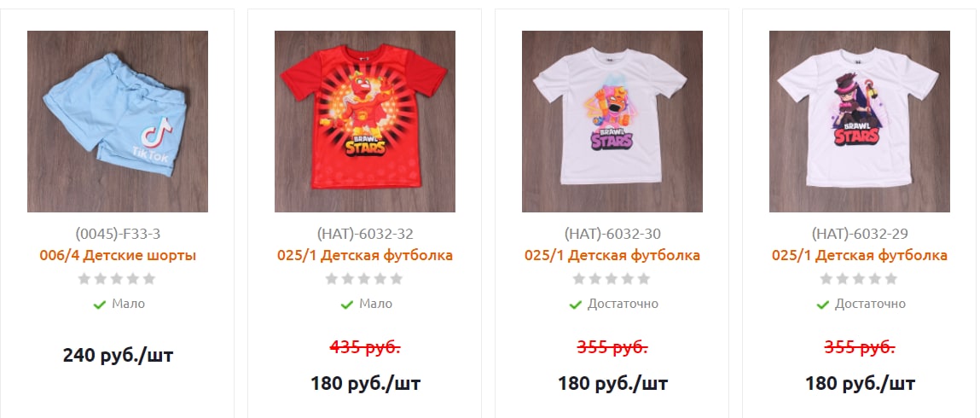Give t-shirt 6032-29 a one-star rating
This screenshot has width=980, height=418.
click(x=826, y=279)
